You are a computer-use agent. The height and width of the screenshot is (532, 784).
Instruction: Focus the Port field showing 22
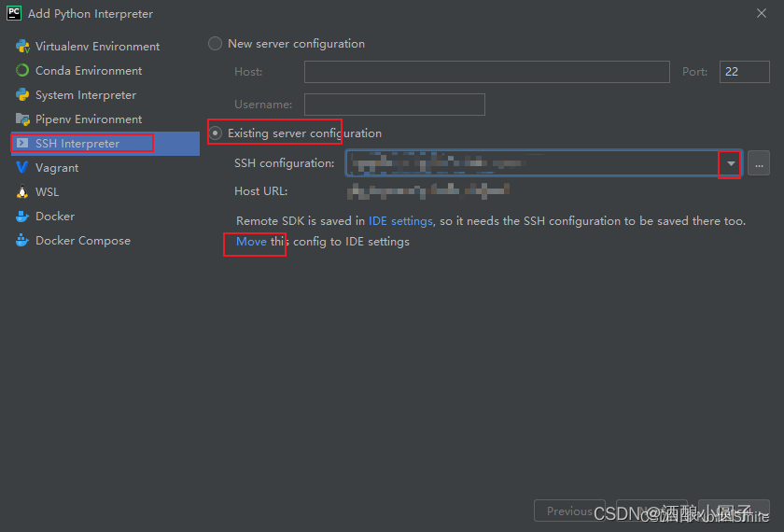point(745,72)
